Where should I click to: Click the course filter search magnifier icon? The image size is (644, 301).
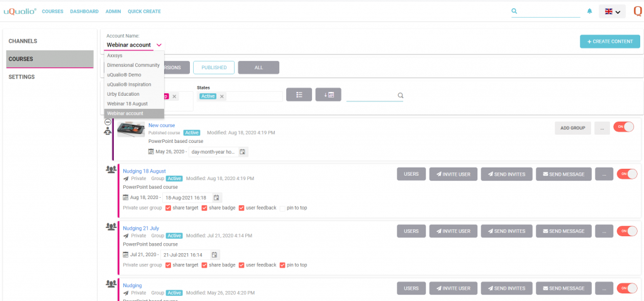[x=400, y=96]
